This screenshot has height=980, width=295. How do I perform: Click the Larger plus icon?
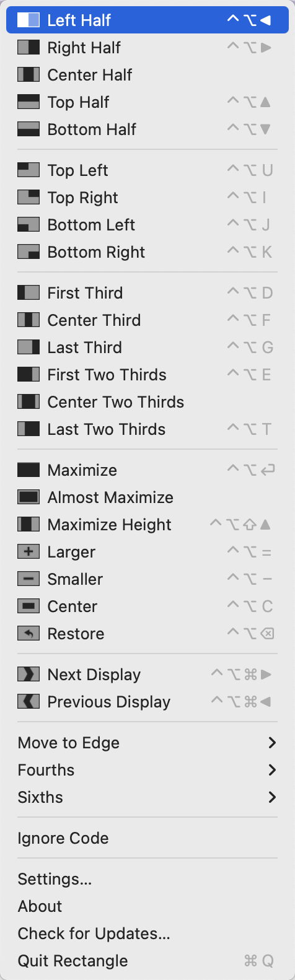(29, 552)
